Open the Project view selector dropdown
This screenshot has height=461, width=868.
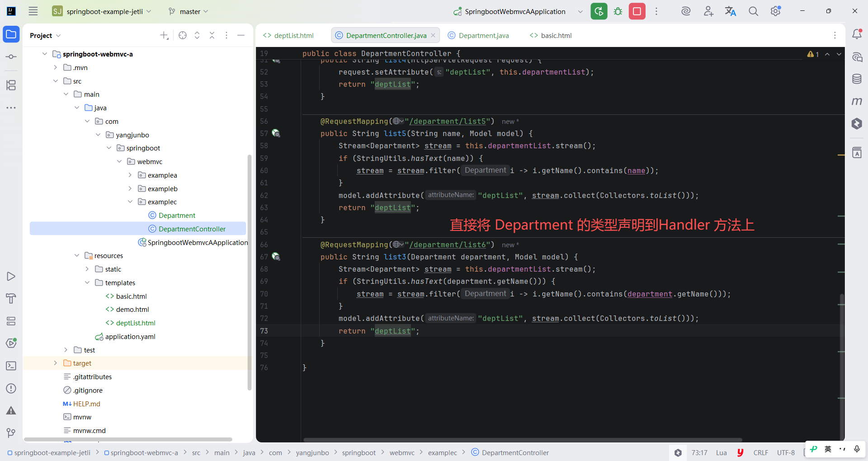point(45,35)
